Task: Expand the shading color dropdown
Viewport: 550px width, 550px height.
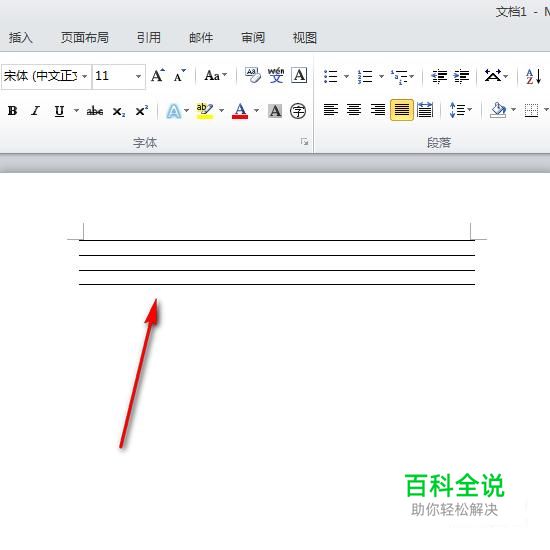Action: (513, 110)
